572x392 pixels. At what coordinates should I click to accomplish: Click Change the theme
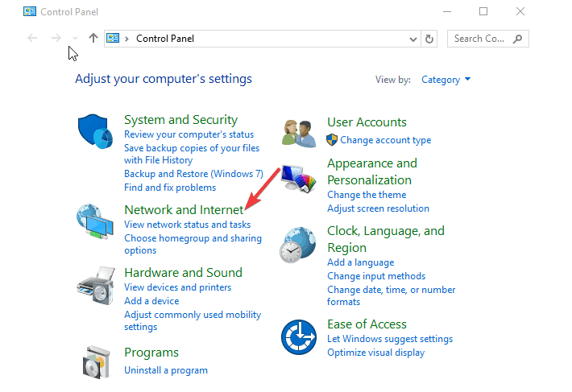point(367,195)
